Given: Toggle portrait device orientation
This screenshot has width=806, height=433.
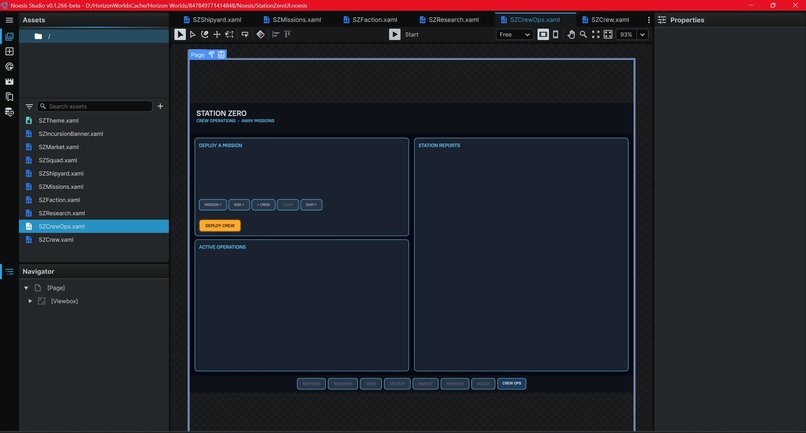Looking at the screenshot, I should tap(556, 34).
